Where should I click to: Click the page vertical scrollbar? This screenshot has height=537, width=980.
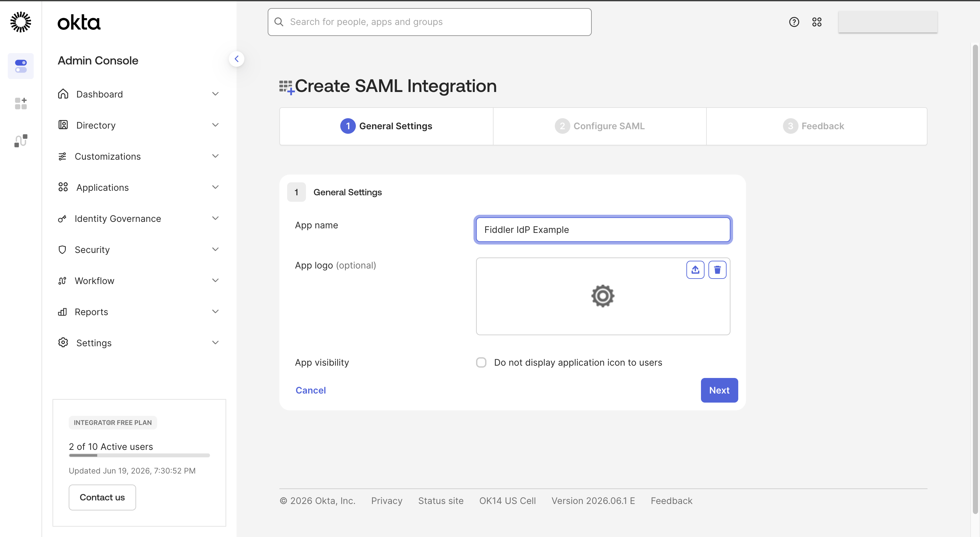click(975, 280)
